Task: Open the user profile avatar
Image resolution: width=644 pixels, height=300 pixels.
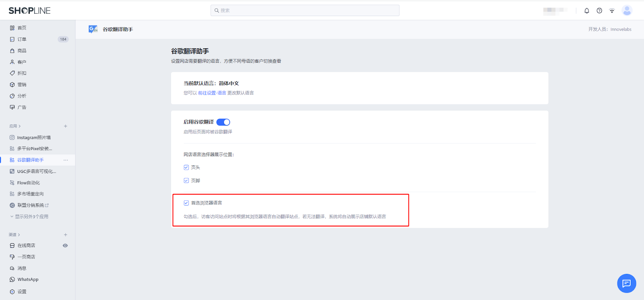Action: pyautogui.click(x=627, y=10)
